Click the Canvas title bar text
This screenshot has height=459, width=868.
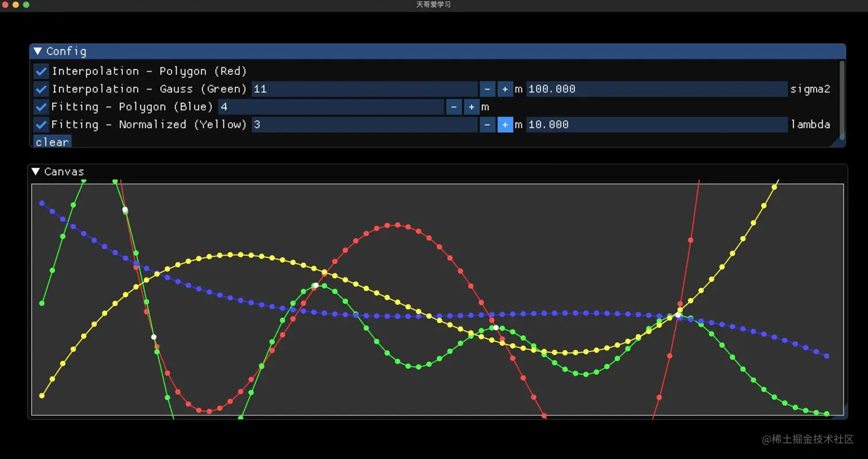click(x=64, y=172)
